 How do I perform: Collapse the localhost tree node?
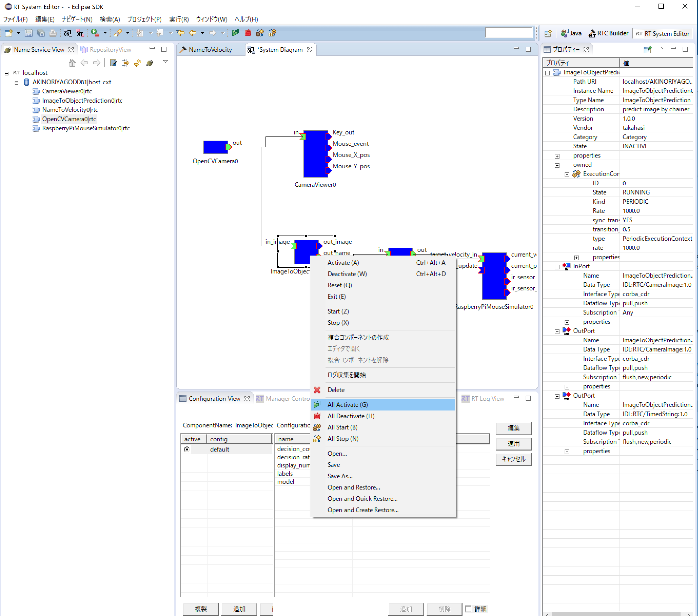pos(6,73)
